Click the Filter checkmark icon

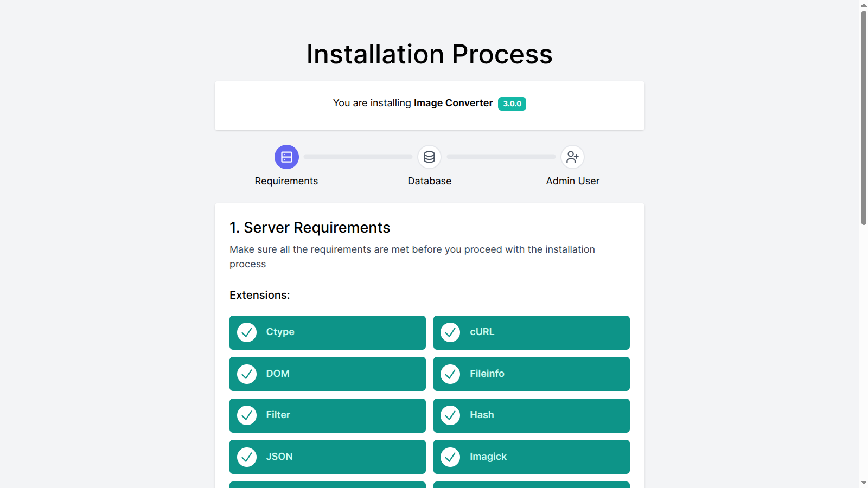pyautogui.click(x=247, y=415)
